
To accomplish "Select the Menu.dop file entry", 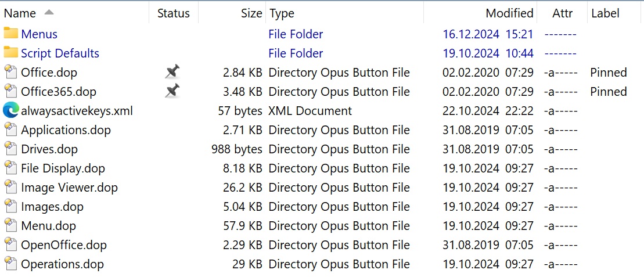I will pyautogui.click(x=48, y=226).
